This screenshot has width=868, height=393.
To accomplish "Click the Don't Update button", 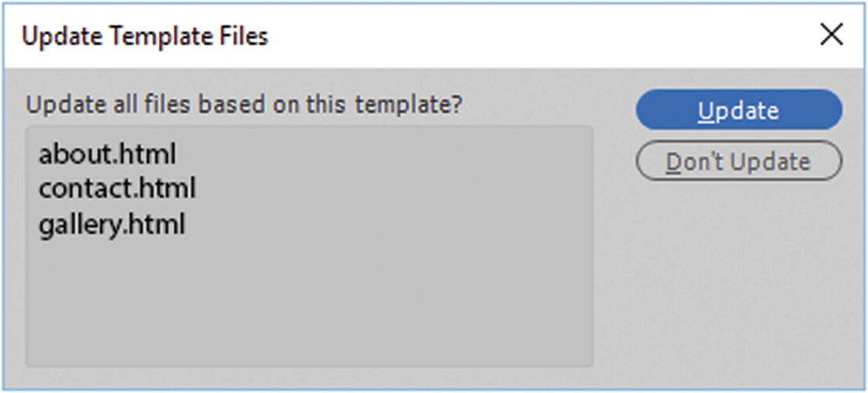I will (739, 161).
